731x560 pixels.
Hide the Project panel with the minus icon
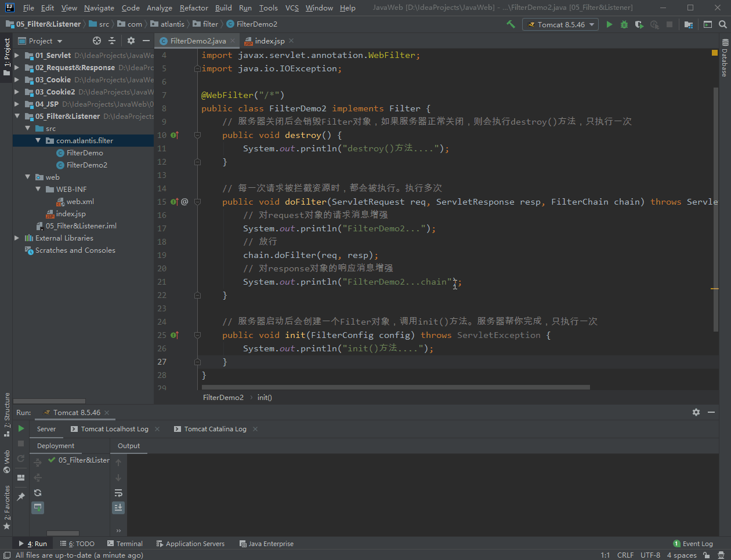pyautogui.click(x=146, y=41)
